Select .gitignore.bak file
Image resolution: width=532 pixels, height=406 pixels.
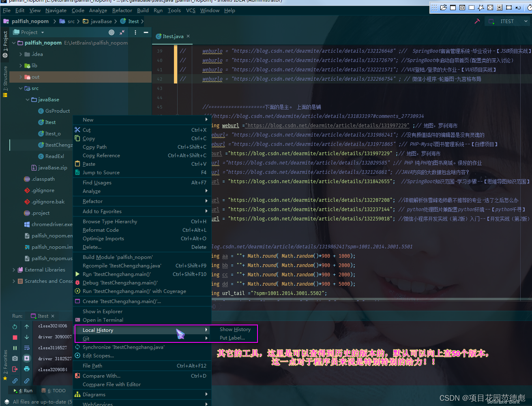(44, 202)
